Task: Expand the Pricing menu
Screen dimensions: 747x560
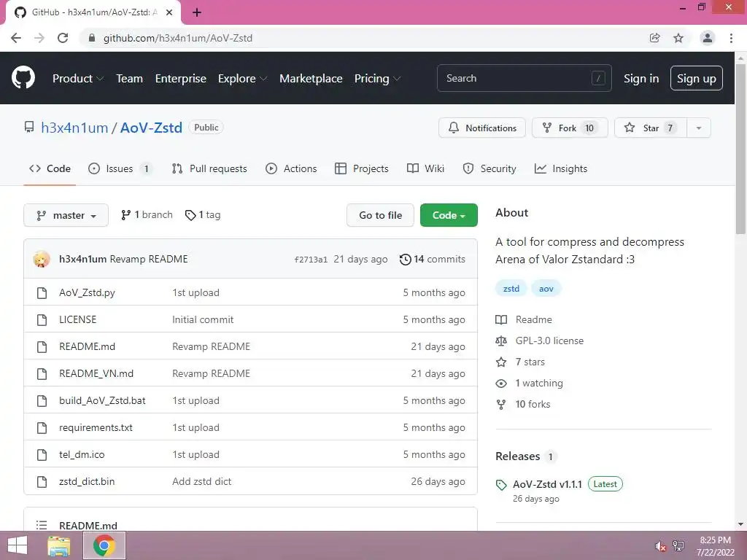Action: (377, 79)
